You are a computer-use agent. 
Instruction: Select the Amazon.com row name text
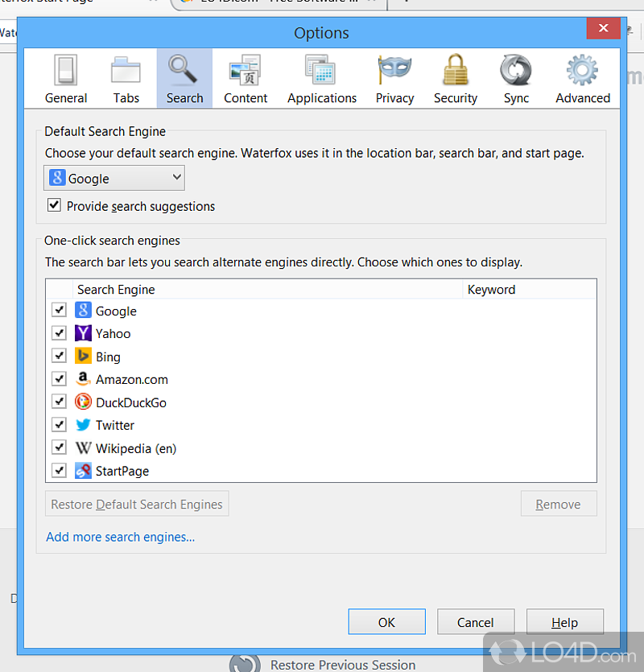[x=132, y=380]
